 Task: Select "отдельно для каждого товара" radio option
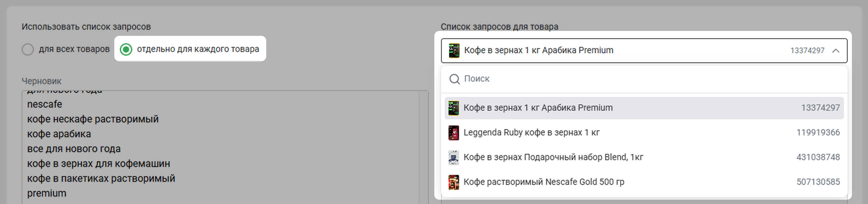pyautogui.click(x=126, y=49)
